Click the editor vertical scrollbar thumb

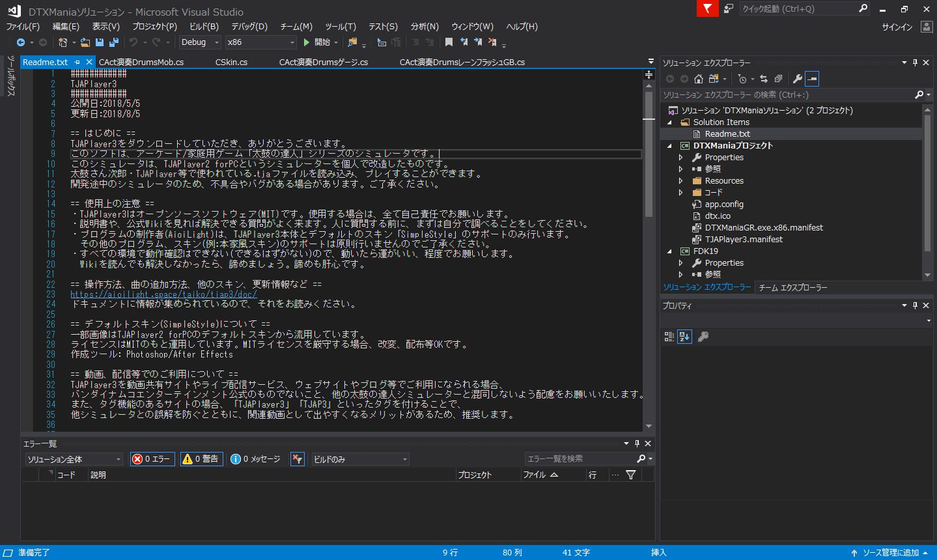pos(649,154)
